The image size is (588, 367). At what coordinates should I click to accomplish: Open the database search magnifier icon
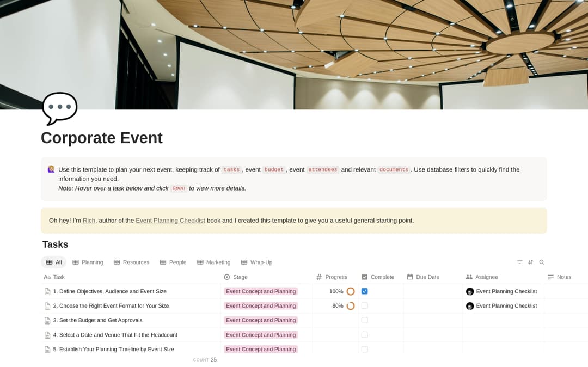[542, 262]
